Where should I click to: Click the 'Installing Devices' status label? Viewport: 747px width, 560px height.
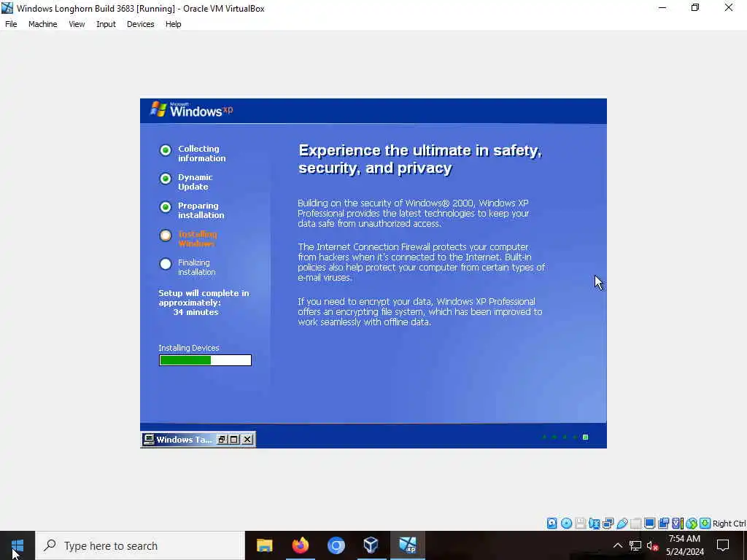click(189, 348)
